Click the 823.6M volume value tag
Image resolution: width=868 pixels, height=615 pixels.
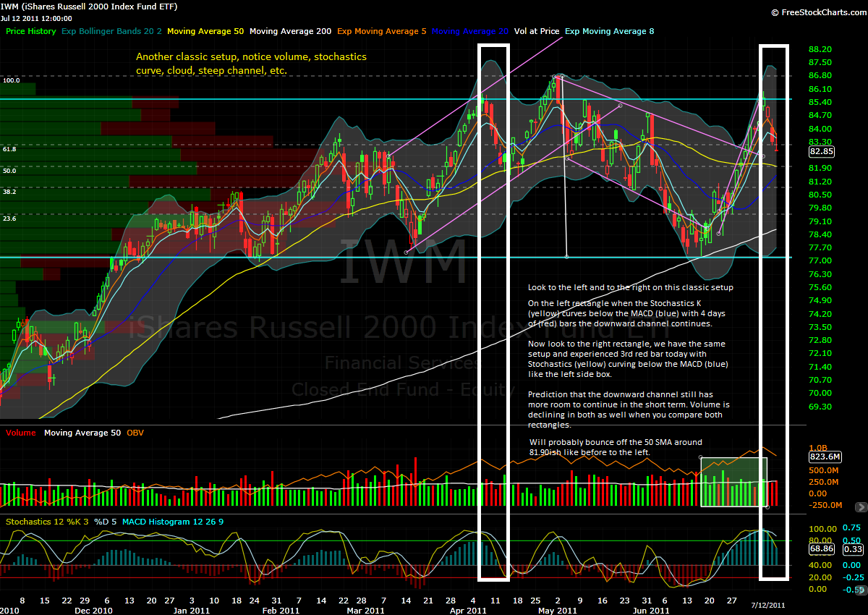825,457
